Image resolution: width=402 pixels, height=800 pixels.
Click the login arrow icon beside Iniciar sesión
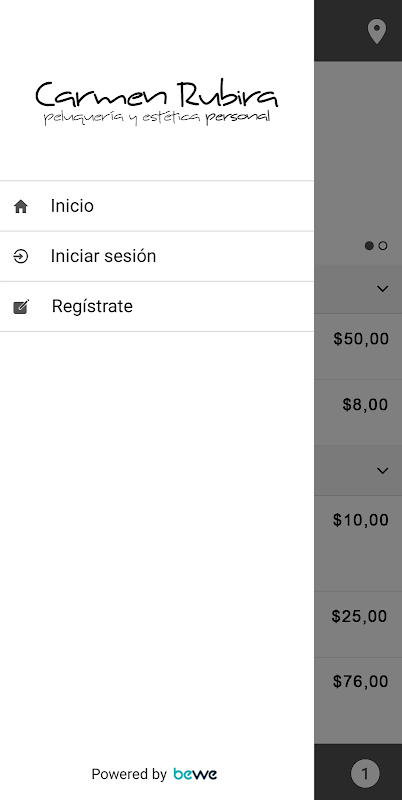pos(20,256)
